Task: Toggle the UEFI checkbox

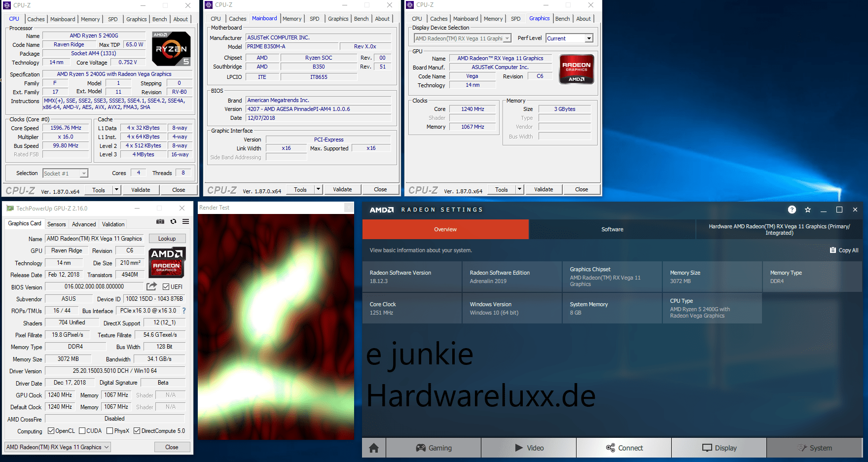Action: pyautogui.click(x=166, y=287)
